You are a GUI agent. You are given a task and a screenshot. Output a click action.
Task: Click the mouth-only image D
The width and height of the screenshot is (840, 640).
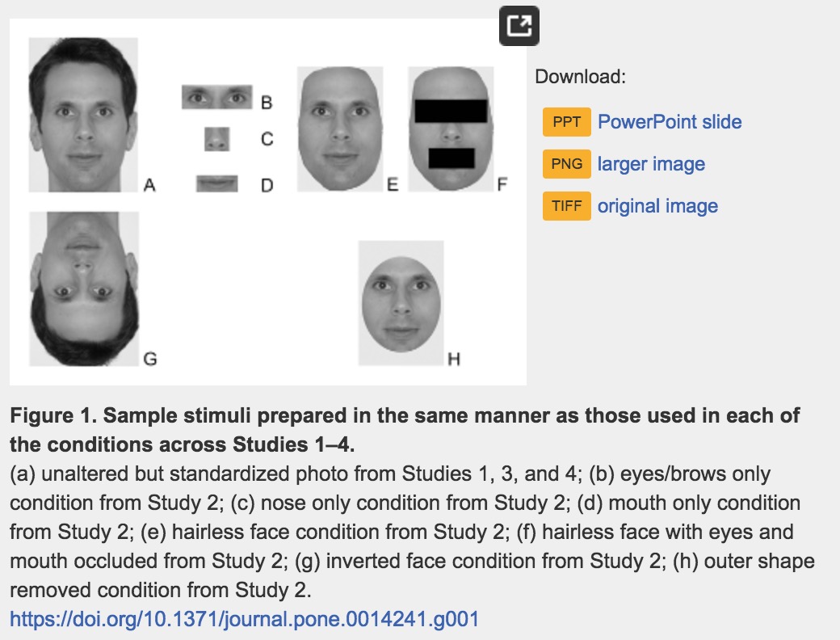click(x=216, y=183)
